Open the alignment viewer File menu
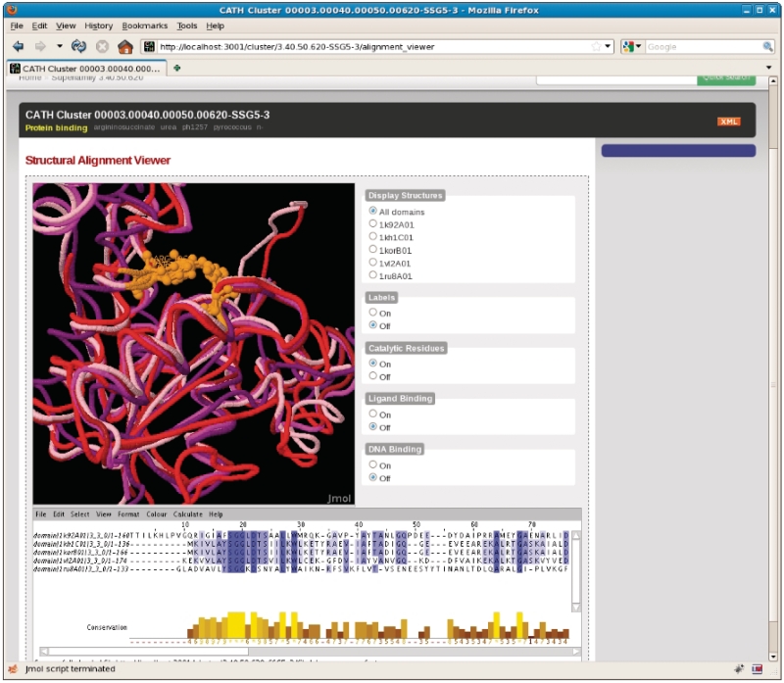 tap(41, 514)
